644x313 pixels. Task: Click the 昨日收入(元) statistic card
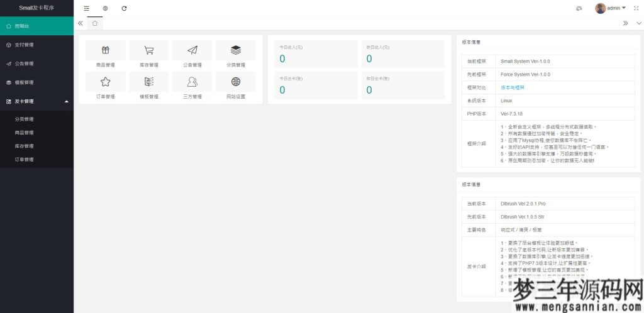[403, 54]
